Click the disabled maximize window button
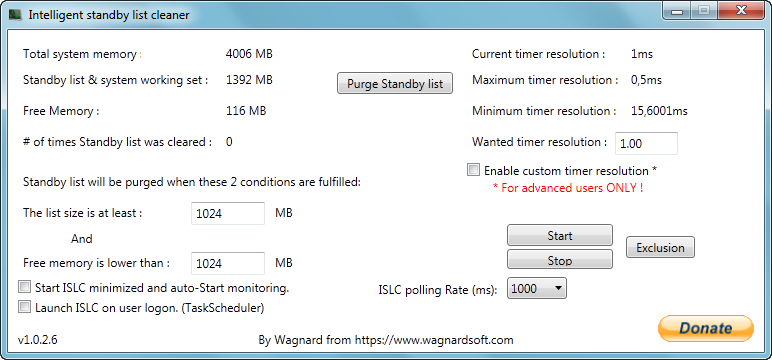Image resolution: width=772 pixels, height=360 pixels. [703, 11]
